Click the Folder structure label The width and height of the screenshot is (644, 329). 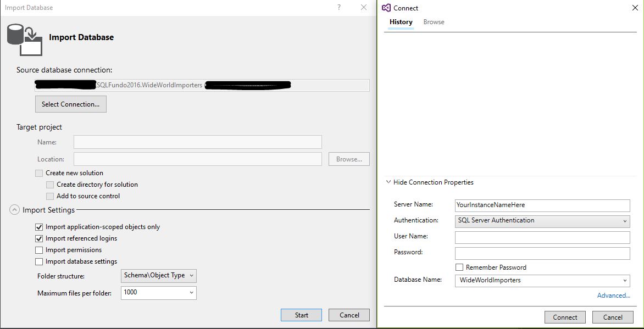(61, 276)
